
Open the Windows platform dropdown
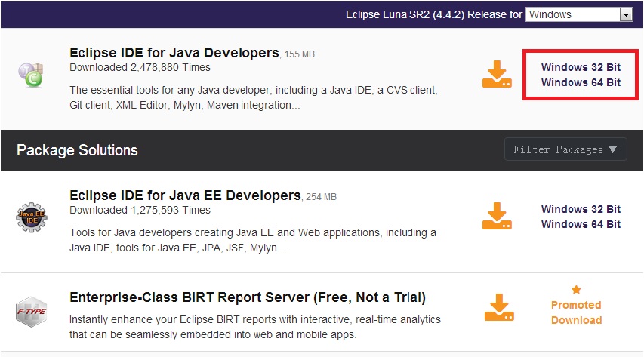click(x=579, y=15)
